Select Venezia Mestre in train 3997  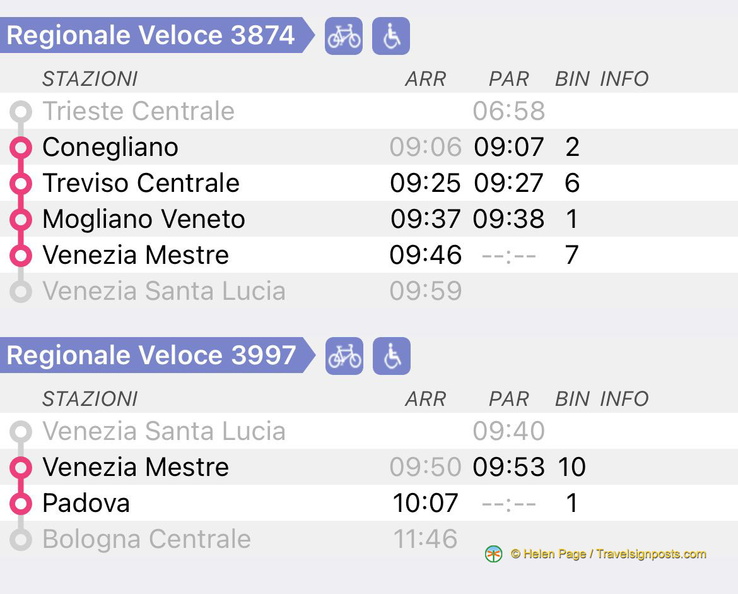pos(135,467)
